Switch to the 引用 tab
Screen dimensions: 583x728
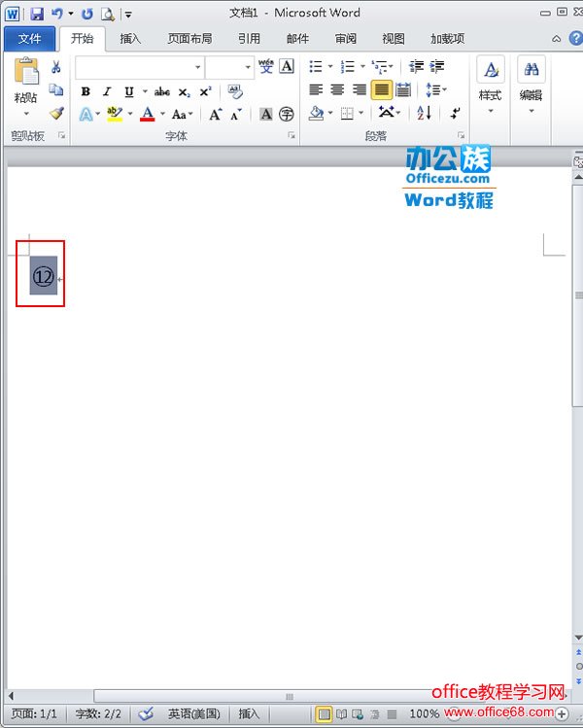(250, 39)
